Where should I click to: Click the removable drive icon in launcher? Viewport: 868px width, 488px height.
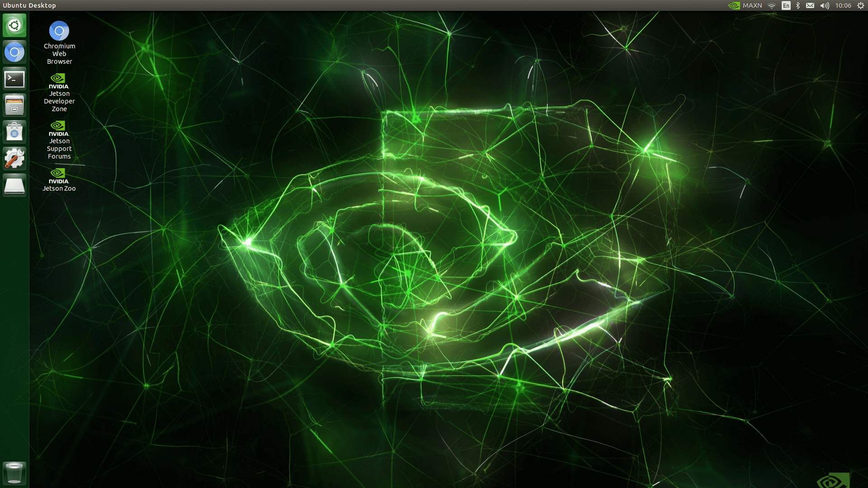(x=14, y=185)
